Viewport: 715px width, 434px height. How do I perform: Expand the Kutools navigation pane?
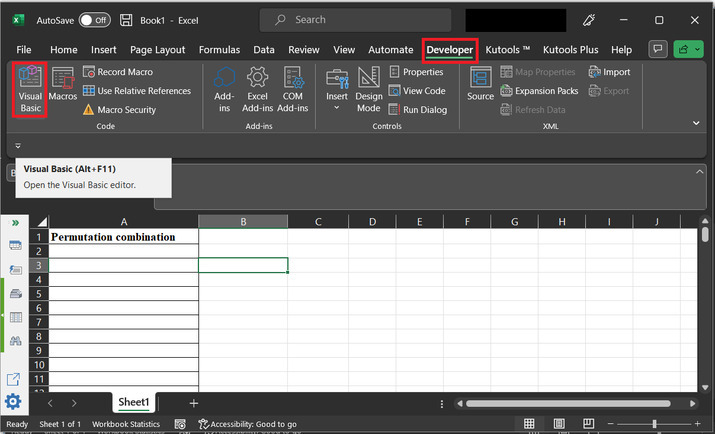16,223
